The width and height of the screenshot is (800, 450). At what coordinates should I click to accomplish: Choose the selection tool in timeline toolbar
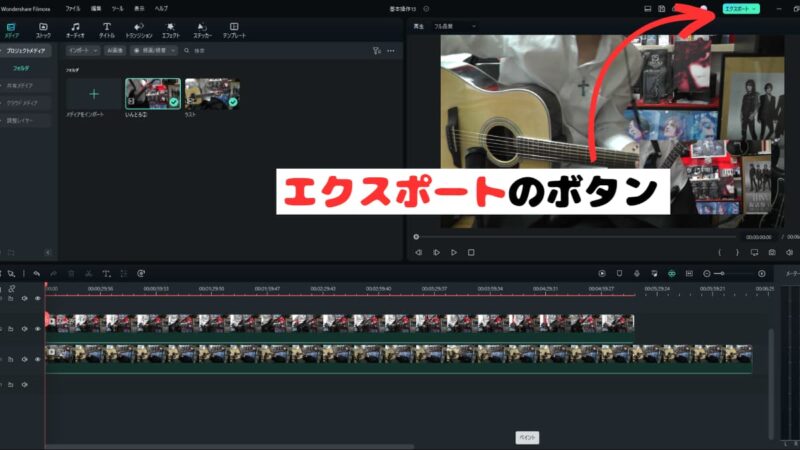point(11,274)
